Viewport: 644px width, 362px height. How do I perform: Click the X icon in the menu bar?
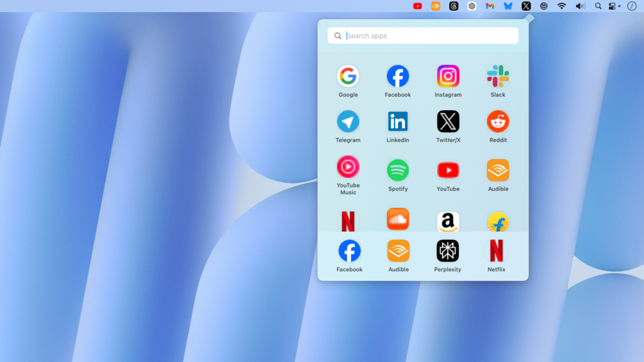(x=526, y=6)
